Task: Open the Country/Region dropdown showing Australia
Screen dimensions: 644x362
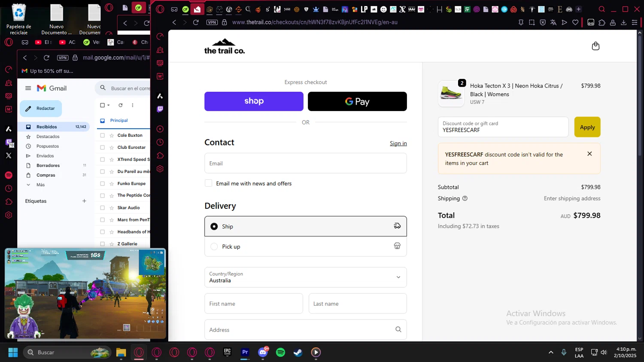Action: (306, 277)
